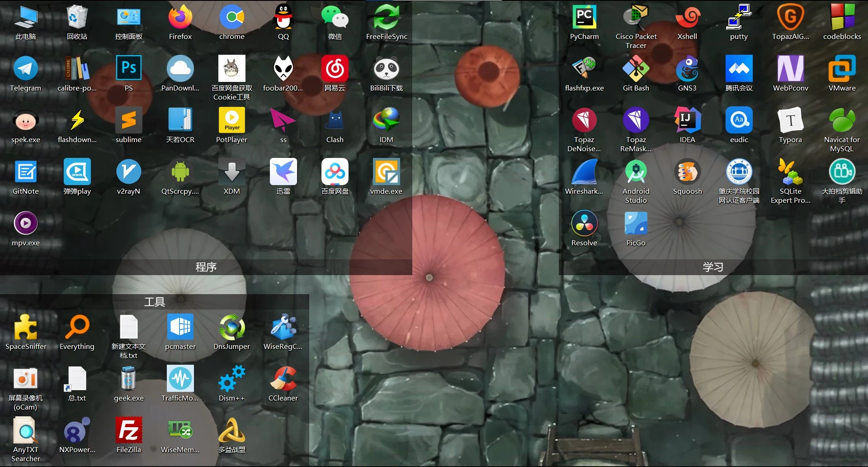Open the WebPconv icon

click(791, 69)
